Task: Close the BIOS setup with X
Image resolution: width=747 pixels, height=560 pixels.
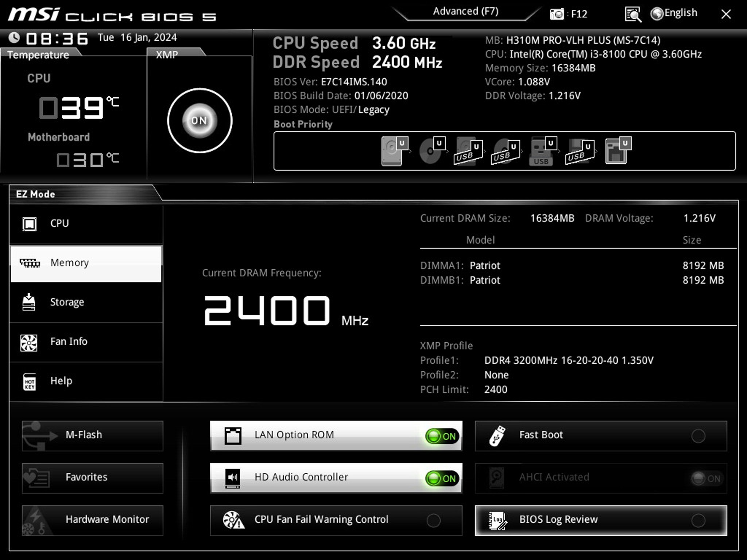Action: point(726,14)
